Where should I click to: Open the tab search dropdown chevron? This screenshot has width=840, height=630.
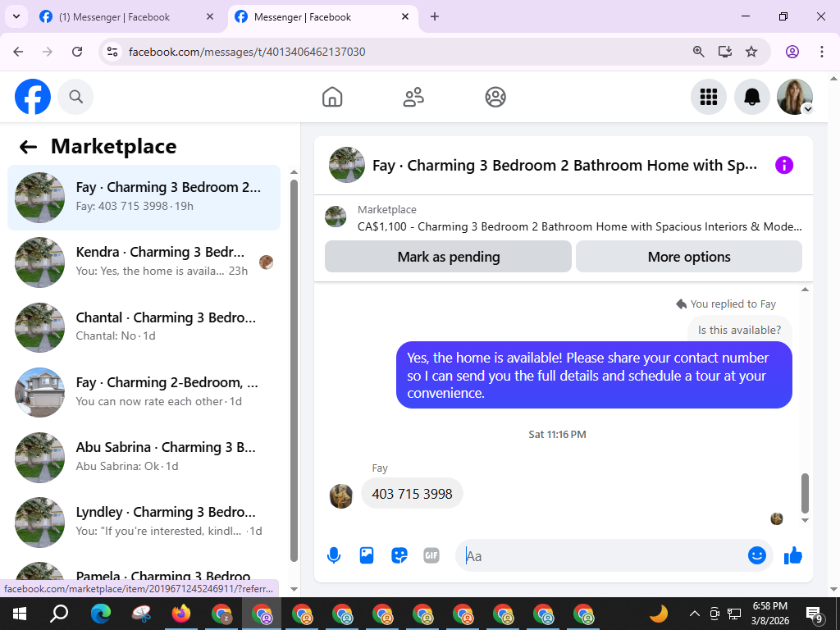16,16
